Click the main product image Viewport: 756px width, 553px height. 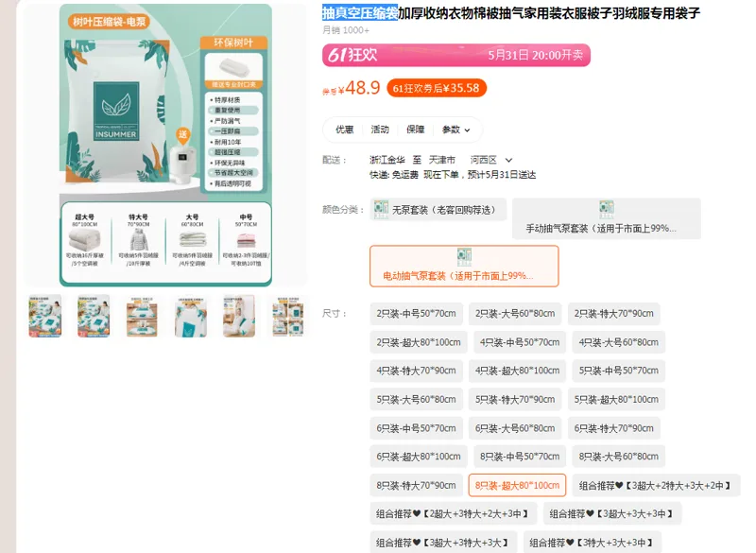pyautogui.click(x=165, y=145)
